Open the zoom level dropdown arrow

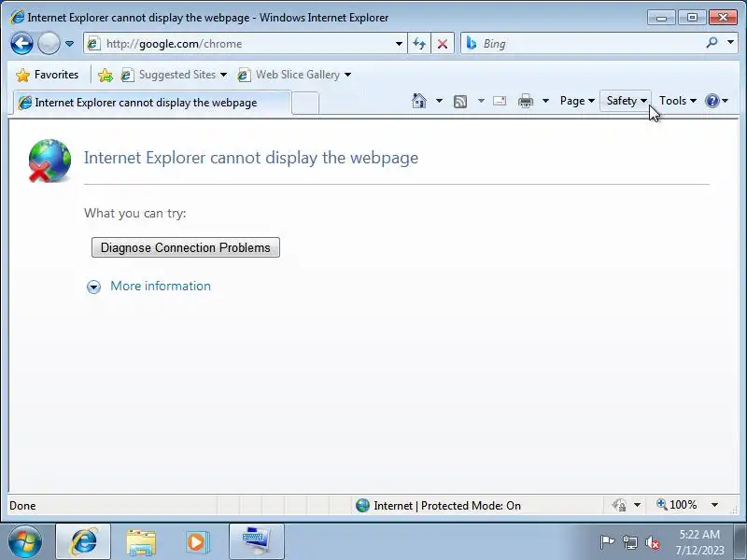pos(714,505)
